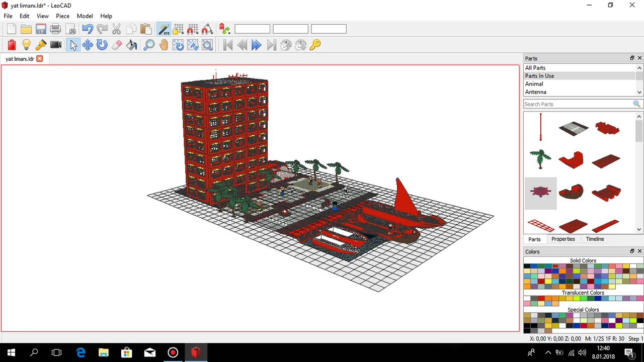Open Microsoft Edge from taskbar
This screenshot has width=644, height=362.
80,352
